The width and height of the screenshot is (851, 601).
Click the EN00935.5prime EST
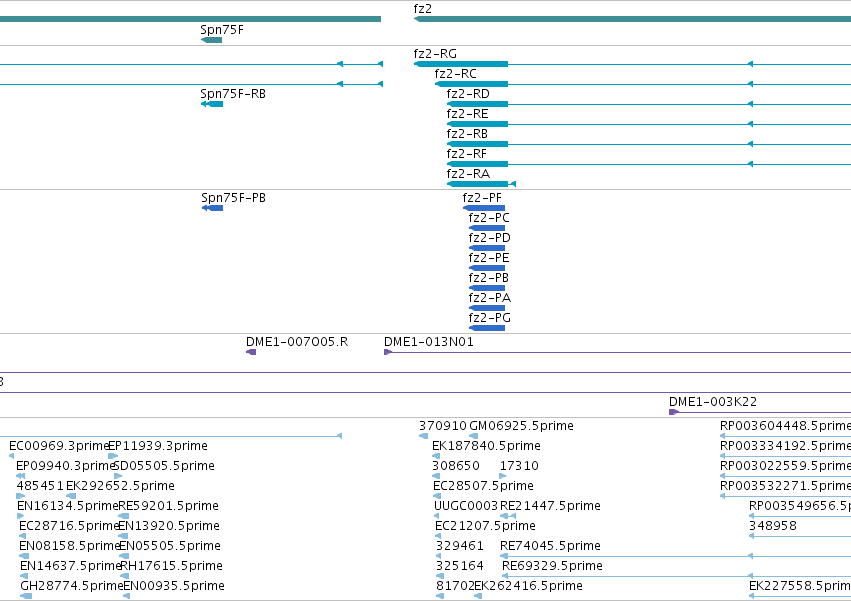pyautogui.click(x=126, y=596)
